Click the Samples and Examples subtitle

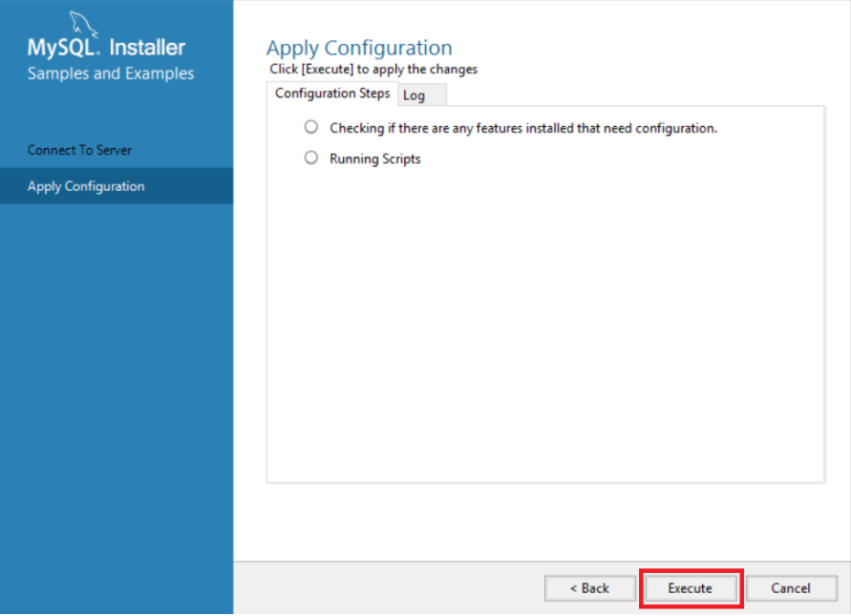point(111,74)
